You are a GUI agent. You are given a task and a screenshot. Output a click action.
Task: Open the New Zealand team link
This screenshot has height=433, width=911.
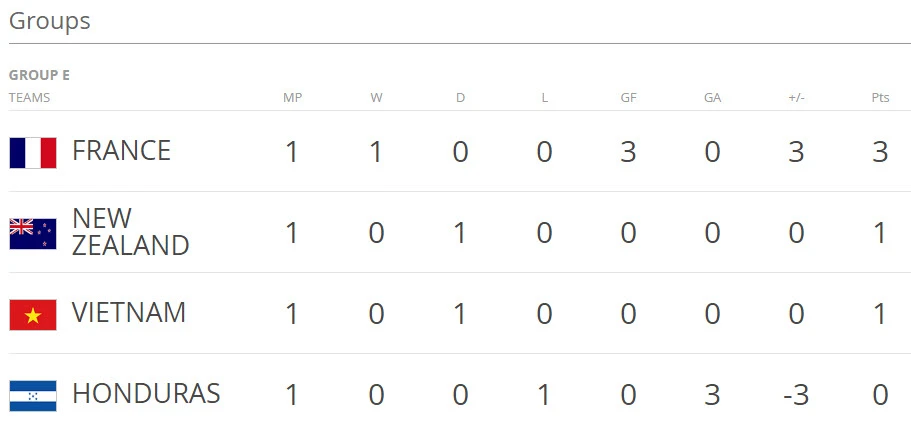(x=130, y=233)
